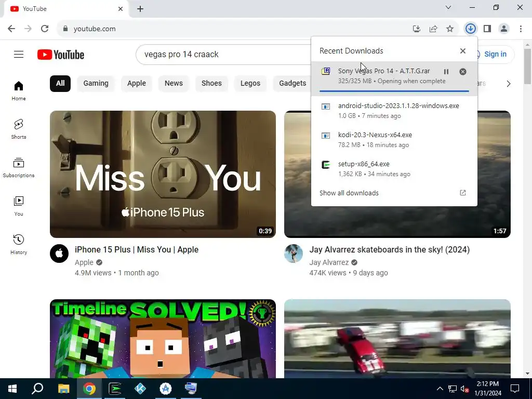532x399 pixels.
Task: Open Jay Alvarrez skateboards in the sky title
Action: pyautogui.click(x=390, y=250)
